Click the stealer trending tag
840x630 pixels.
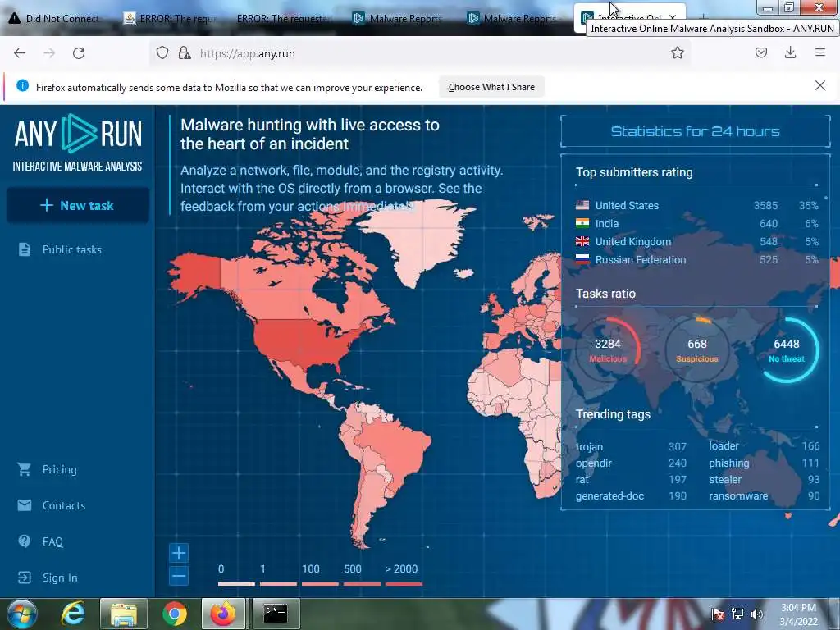coord(725,479)
